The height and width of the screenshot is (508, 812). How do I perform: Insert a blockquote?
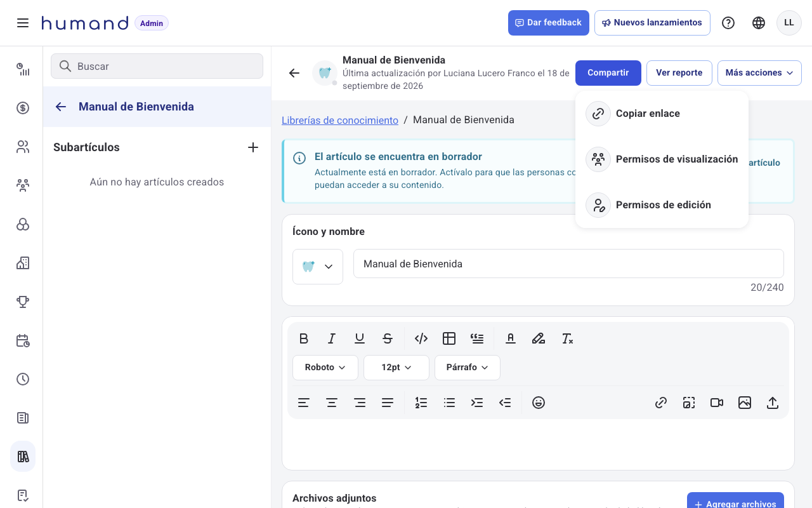point(477,338)
